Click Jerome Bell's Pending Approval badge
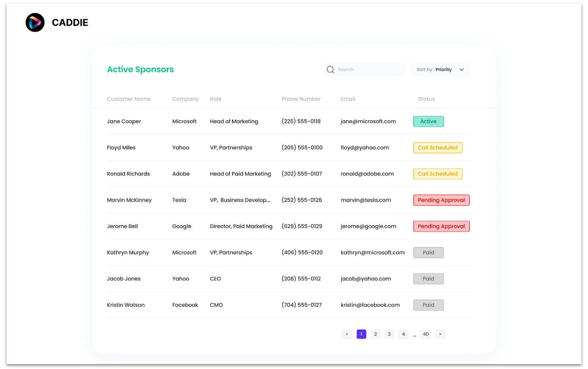Image resolution: width=588 pixels, height=369 pixels. tap(441, 226)
